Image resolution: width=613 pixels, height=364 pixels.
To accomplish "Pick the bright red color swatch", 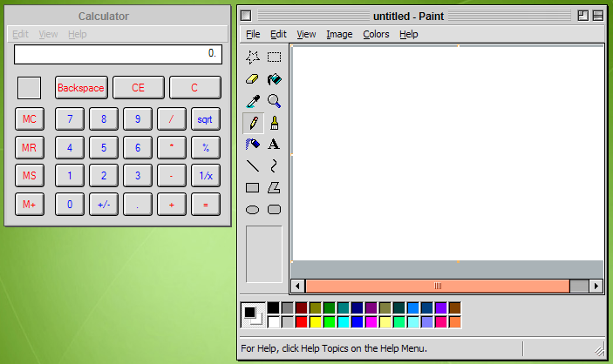I will tap(302, 322).
